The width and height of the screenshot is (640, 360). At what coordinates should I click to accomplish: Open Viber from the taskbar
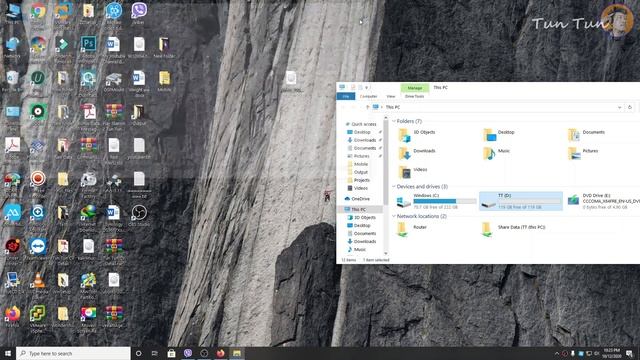pos(188,353)
